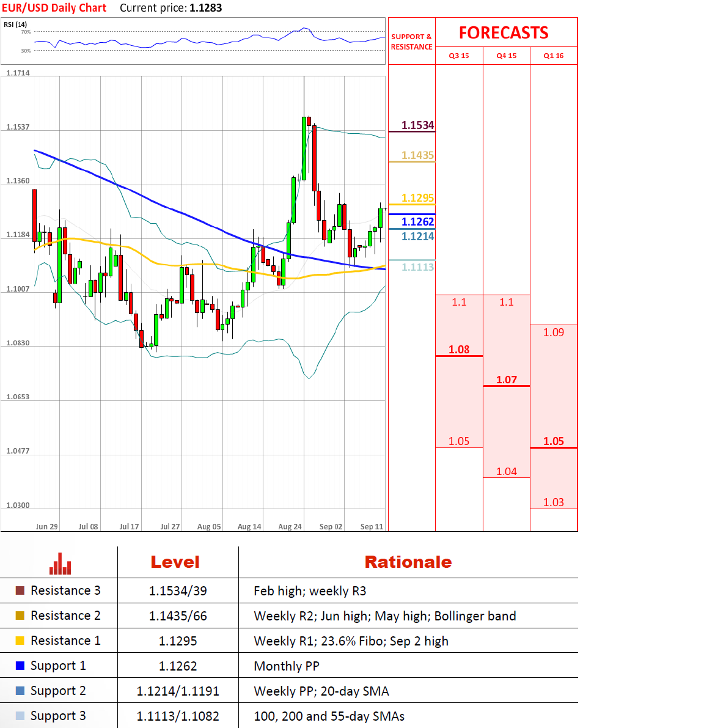Viewport: 704px width, 728px height.
Task: Click the 1.1714 price axis label
Action: click(x=18, y=73)
